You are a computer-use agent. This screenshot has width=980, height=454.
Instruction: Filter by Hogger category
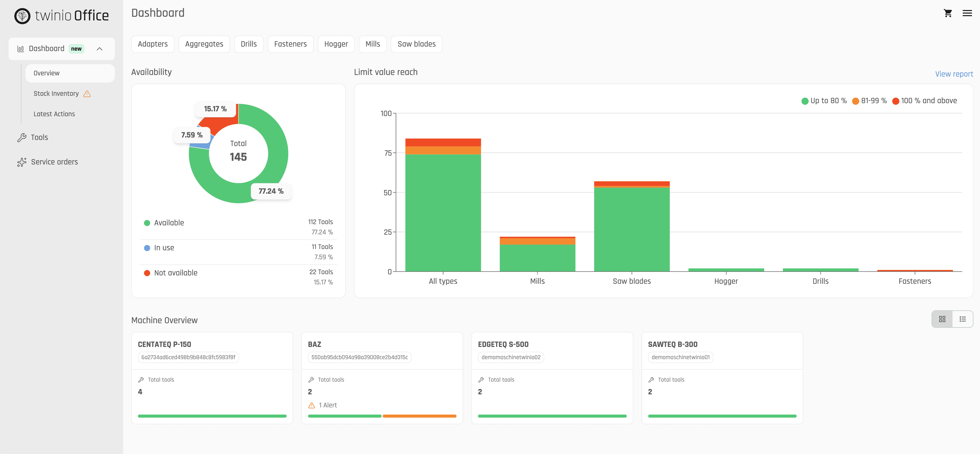point(336,44)
